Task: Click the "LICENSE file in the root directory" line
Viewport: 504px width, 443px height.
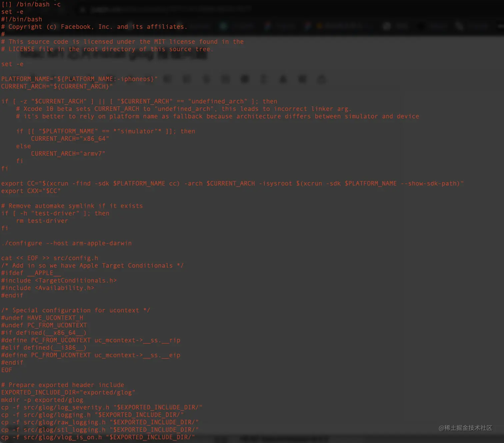Action: click(107, 49)
